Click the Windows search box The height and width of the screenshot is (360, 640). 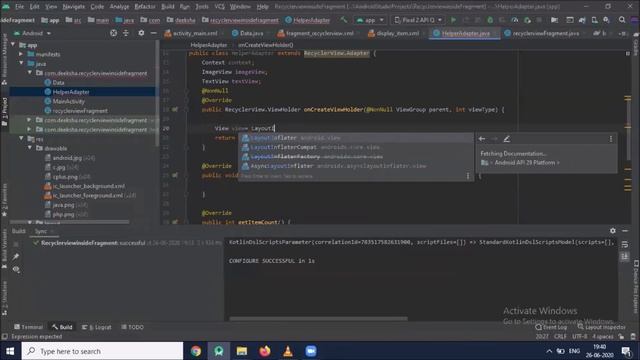pyautogui.click(x=102, y=351)
